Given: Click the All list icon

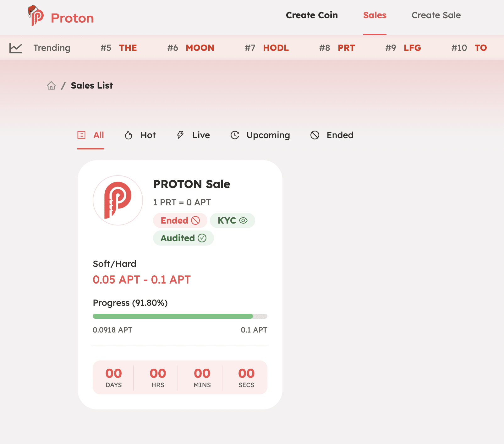Looking at the screenshot, I should pos(81,135).
